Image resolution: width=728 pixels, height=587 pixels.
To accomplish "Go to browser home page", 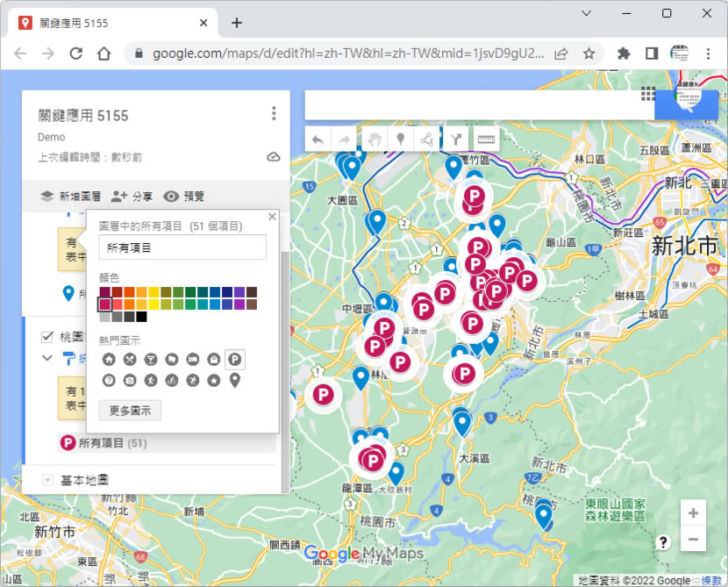I will [104, 54].
